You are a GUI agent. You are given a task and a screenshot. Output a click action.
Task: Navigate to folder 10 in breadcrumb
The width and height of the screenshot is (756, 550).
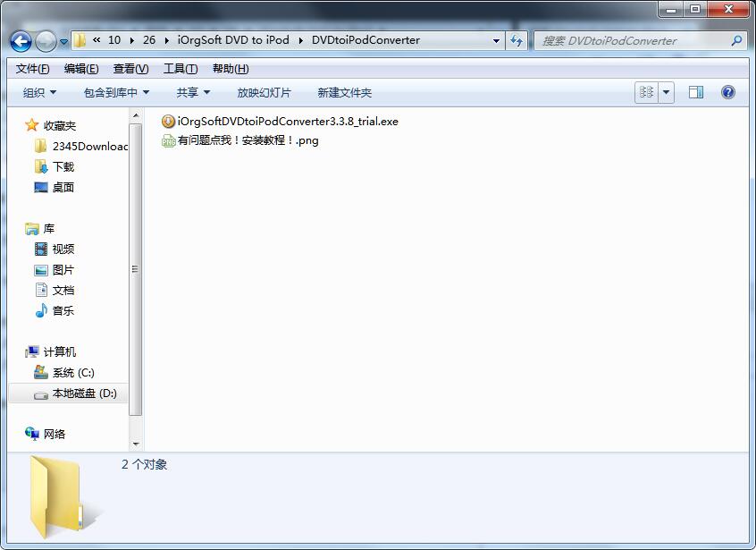pos(114,40)
